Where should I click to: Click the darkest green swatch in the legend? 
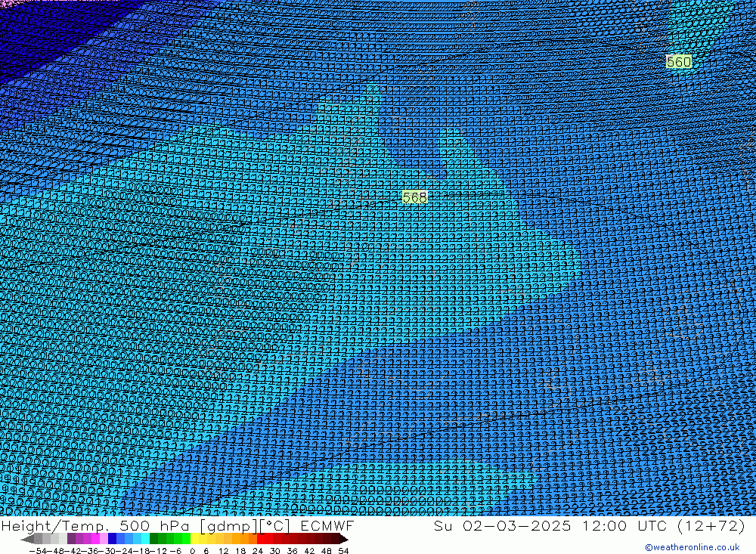[x=153, y=539]
